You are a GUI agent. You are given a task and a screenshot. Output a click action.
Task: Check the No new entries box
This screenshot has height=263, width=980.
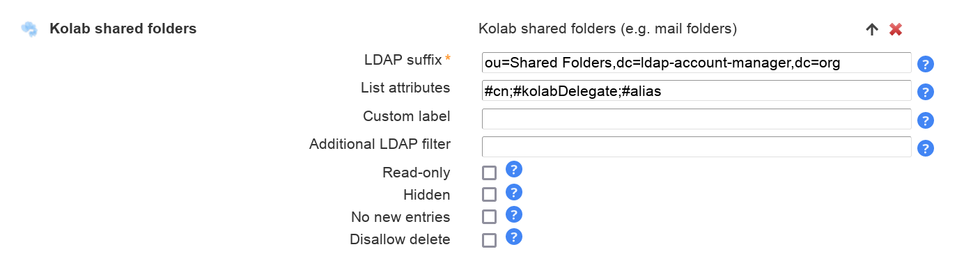490,217
